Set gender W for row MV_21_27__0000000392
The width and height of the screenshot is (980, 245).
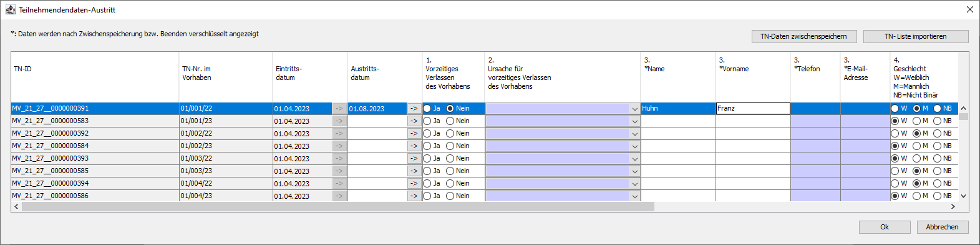pos(895,133)
